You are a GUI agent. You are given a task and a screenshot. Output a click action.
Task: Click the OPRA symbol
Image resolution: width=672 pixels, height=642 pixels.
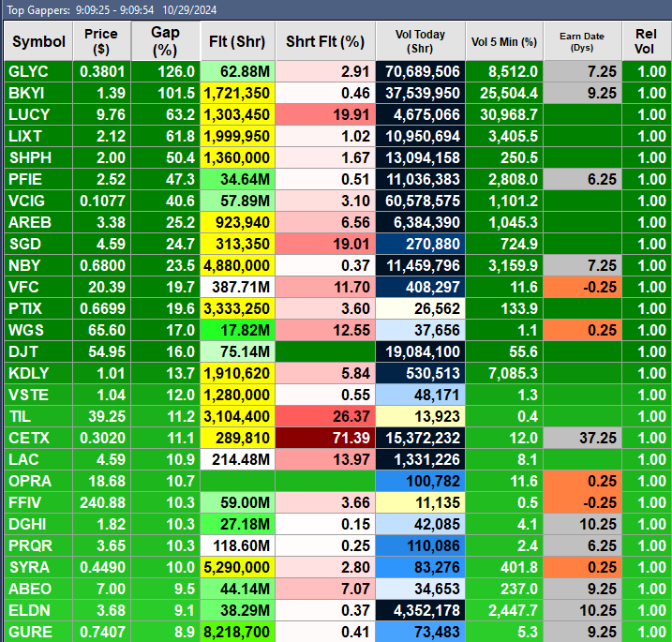point(38,481)
